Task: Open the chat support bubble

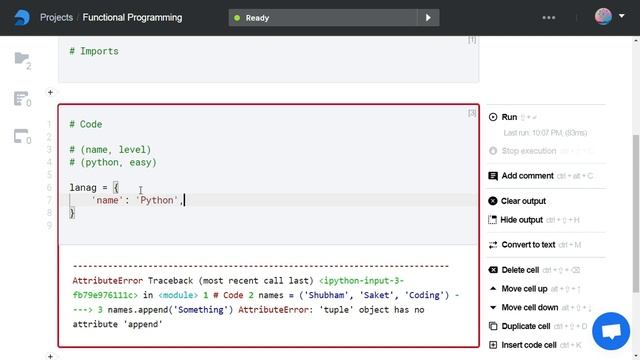Action: [611, 331]
